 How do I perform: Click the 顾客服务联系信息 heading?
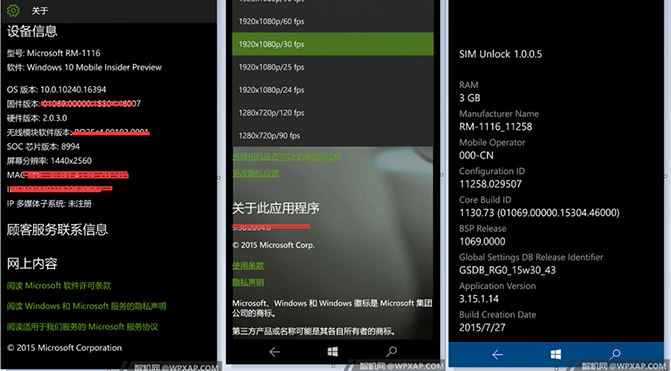57,229
